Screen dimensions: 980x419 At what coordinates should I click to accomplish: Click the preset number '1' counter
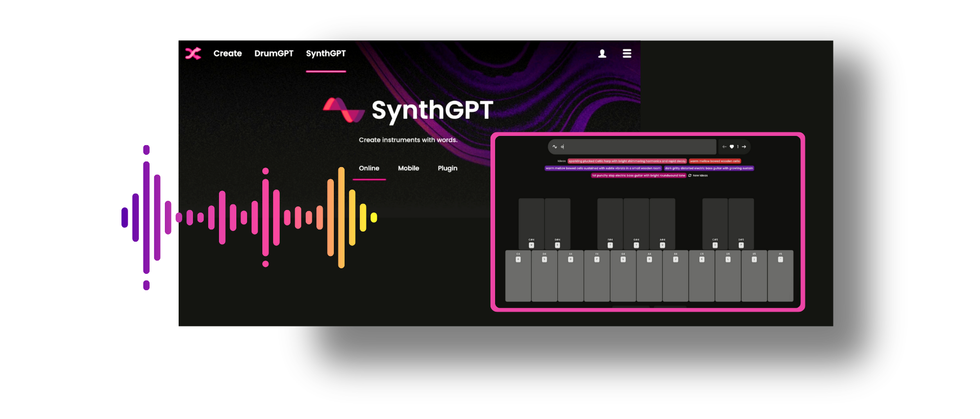point(738,147)
